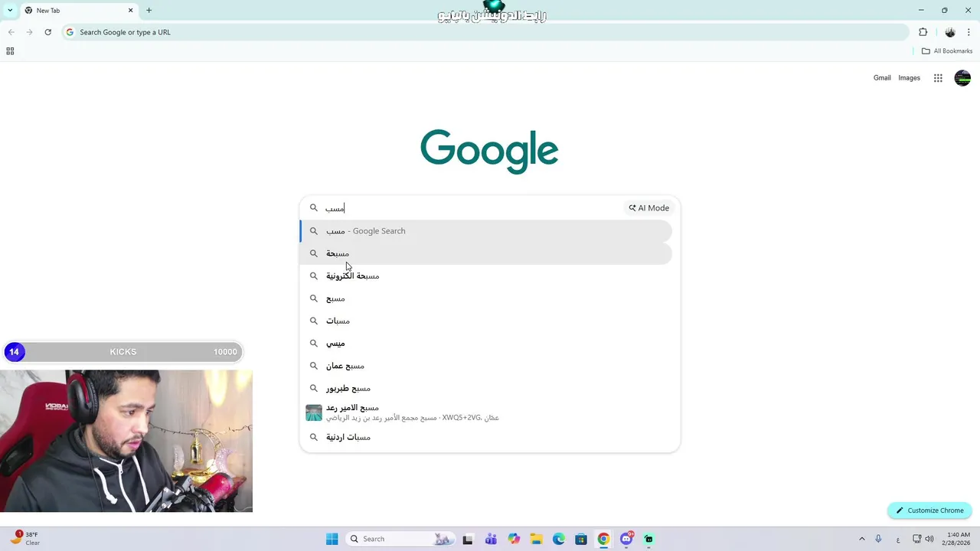The image size is (980, 551).
Task: Open the weather widget showing 38°F
Action: [x=25, y=538]
